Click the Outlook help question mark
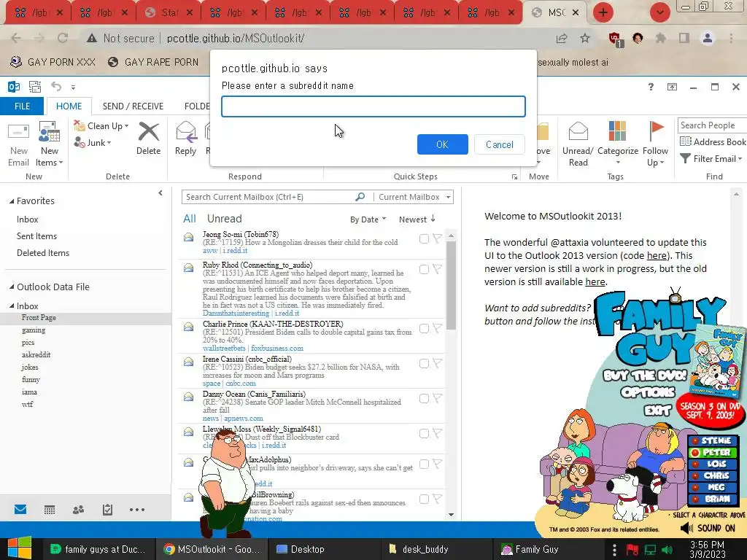 [651, 87]
